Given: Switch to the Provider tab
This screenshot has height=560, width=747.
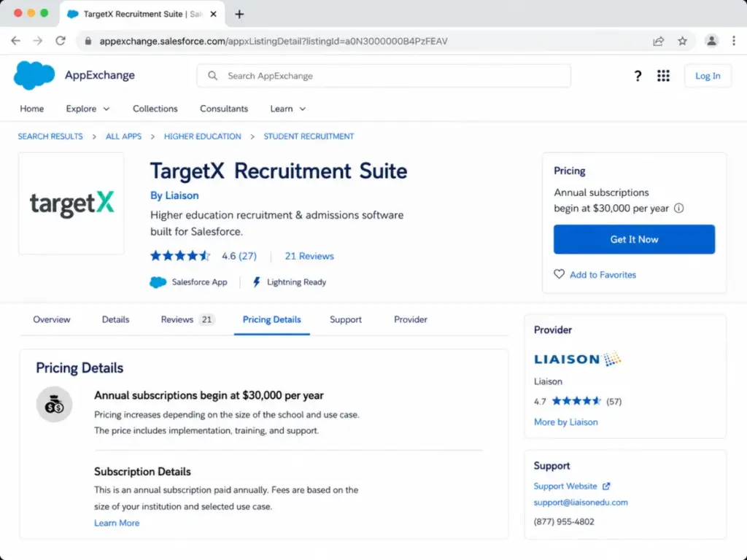Looking at the screenshot, I should (x=410, y=319).
